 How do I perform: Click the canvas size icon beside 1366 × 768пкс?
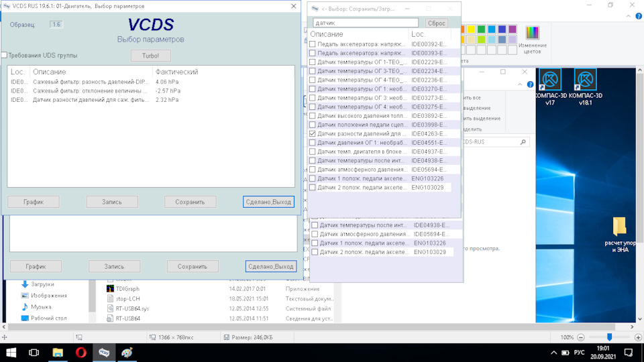pyautogui.click(x=153, y=337)
